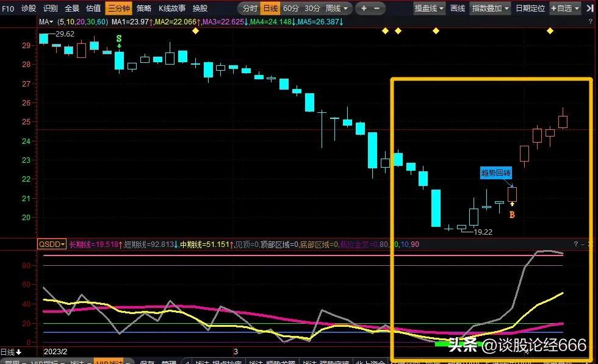The height and width of the screenshot is (364, 598).
Task: Open the 周线 period dropdown
Action: click(337, 9)
